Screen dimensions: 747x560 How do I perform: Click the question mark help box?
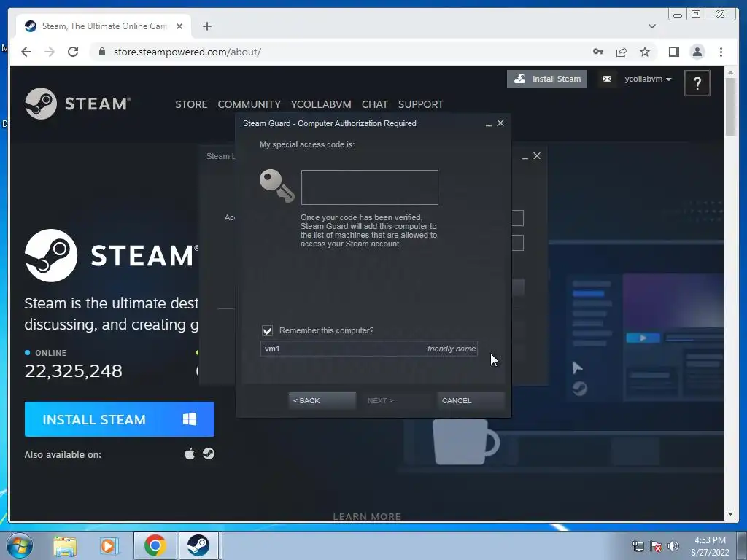[x=697, y=83]
